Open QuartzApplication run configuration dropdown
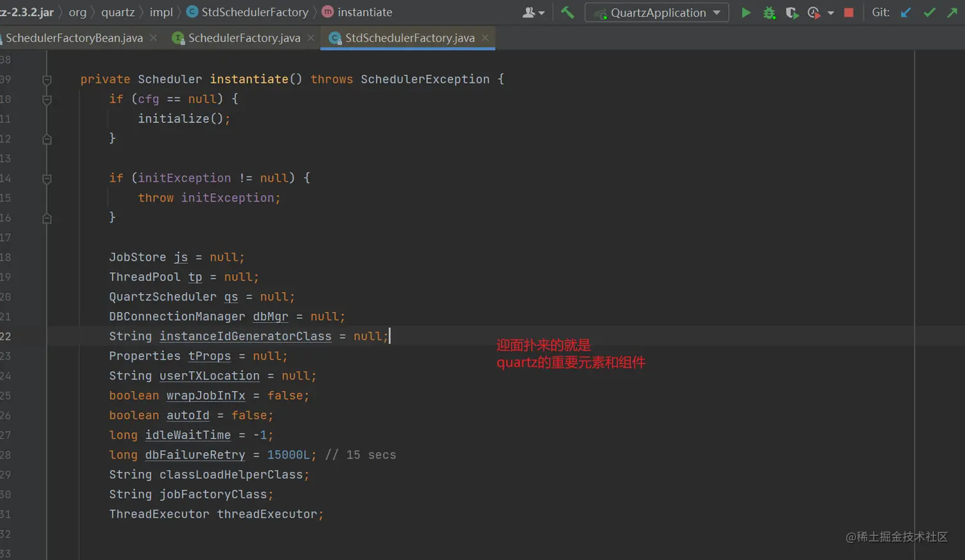 [657, 13]
